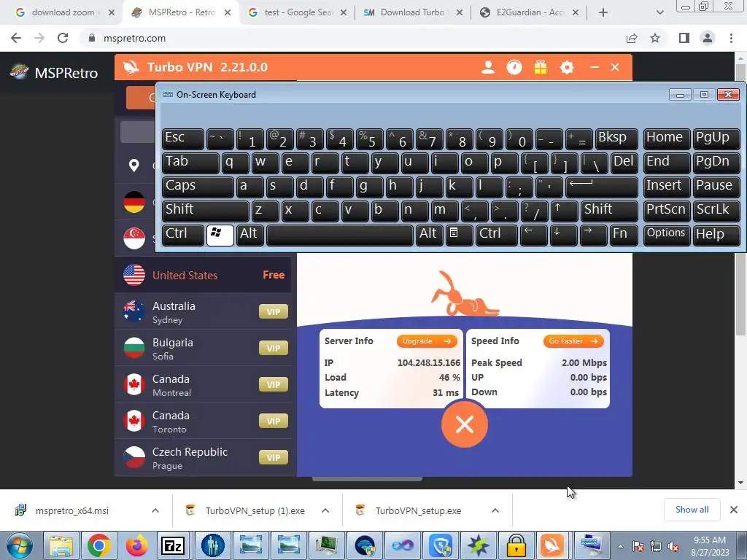Click the left arrow key on keyboard
Viewport: 747px width, 560px height.
pos(533,235)
